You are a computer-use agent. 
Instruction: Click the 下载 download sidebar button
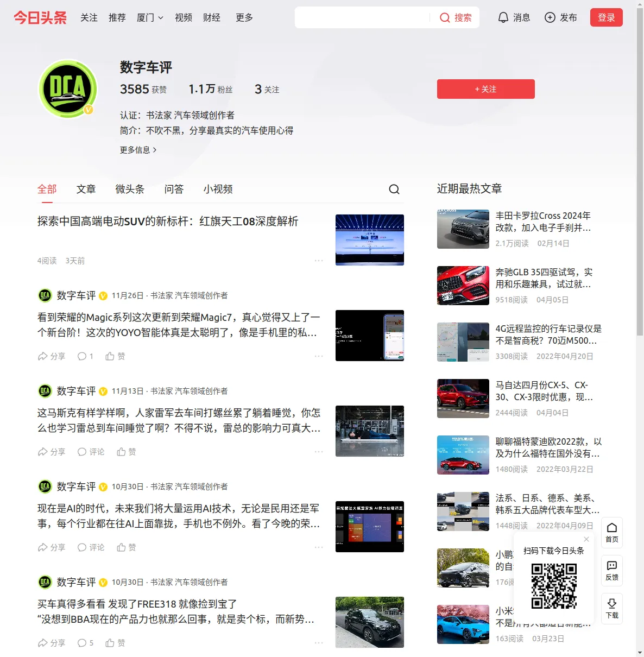(612, 609)
